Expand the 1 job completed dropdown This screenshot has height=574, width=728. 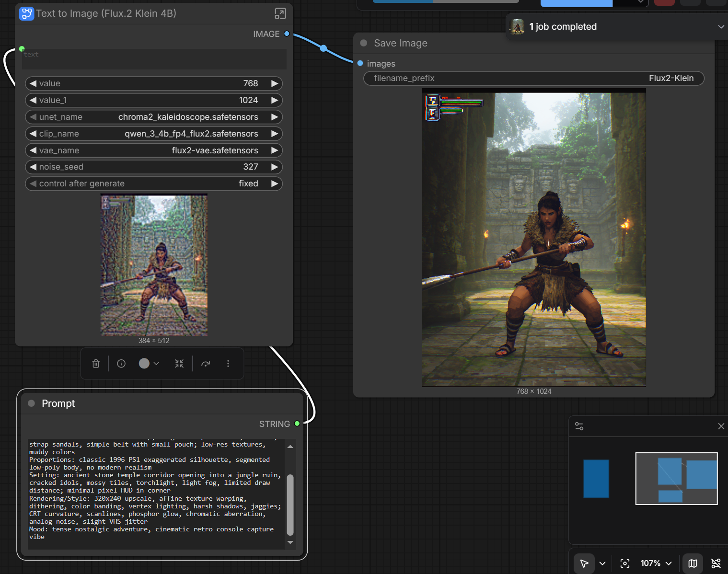coord(721,27)
